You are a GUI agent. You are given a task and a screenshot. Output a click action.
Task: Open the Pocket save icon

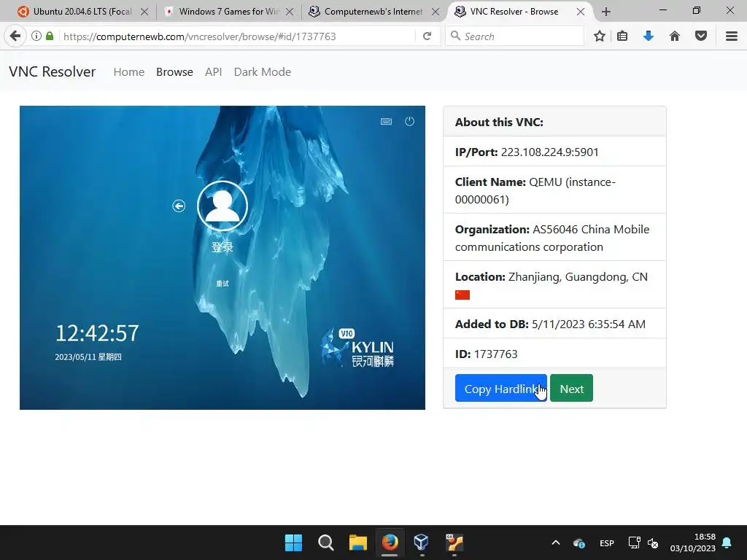(x=701, y=36)
